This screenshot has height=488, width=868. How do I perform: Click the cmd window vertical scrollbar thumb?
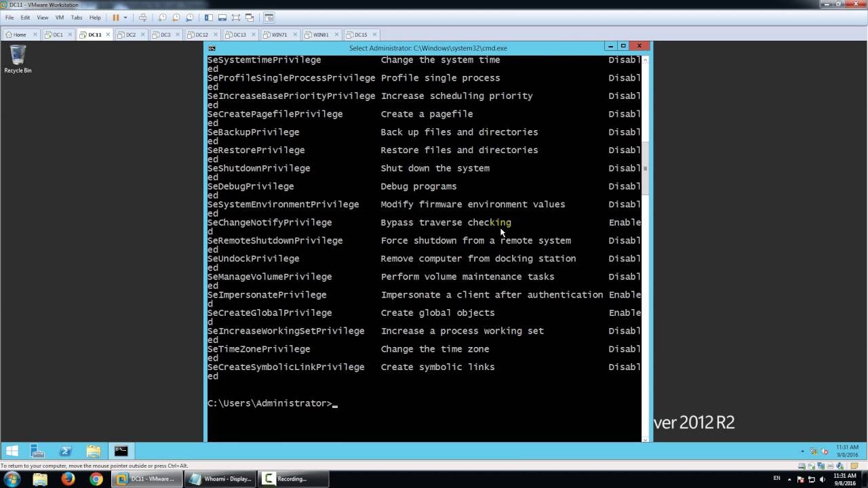coord(645,168)
